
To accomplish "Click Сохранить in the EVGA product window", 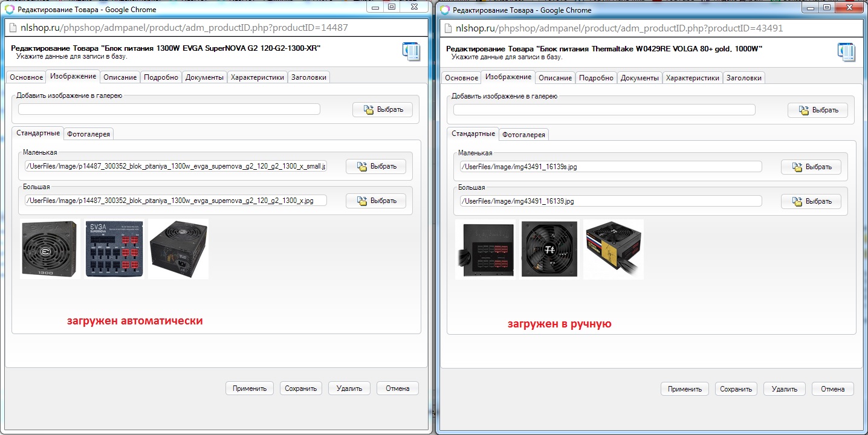I will [x=301, y=388].
